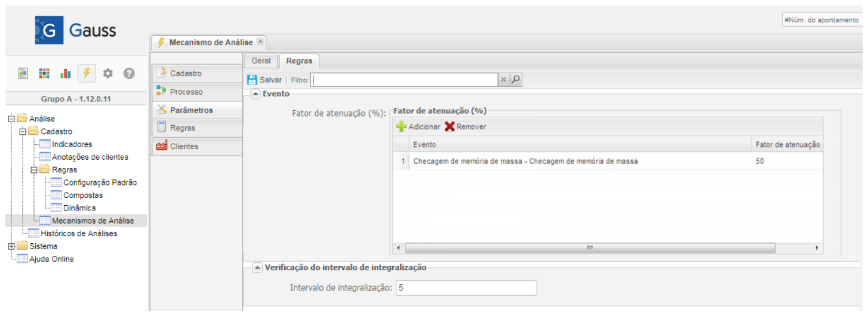Open the colored grid icon in left toolbar

coord(44,73)
